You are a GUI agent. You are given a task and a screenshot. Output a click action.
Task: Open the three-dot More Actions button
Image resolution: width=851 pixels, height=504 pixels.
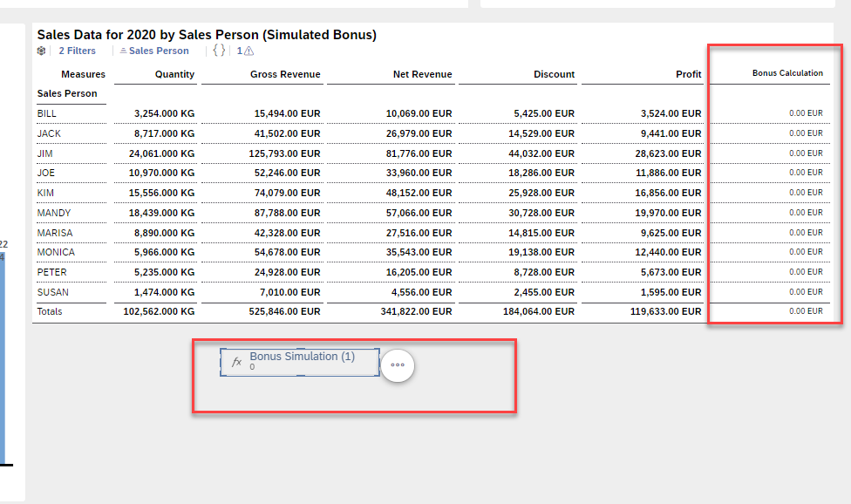click(398, 365)
